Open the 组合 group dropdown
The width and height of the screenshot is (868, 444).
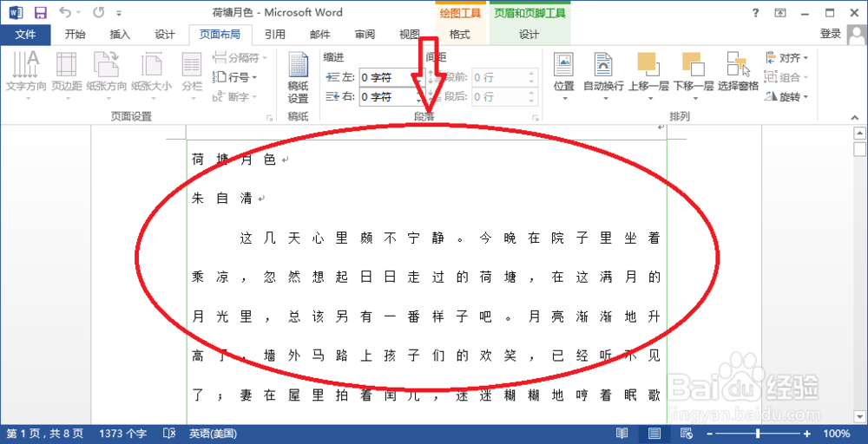click(786, 77)
